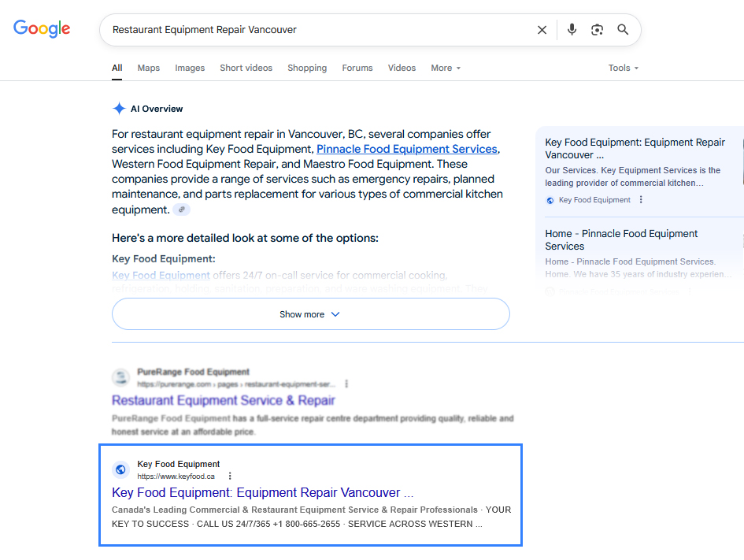Click the https://www.keyfood.ca URL
Viewport: 744px width, 560px height.
176,477
